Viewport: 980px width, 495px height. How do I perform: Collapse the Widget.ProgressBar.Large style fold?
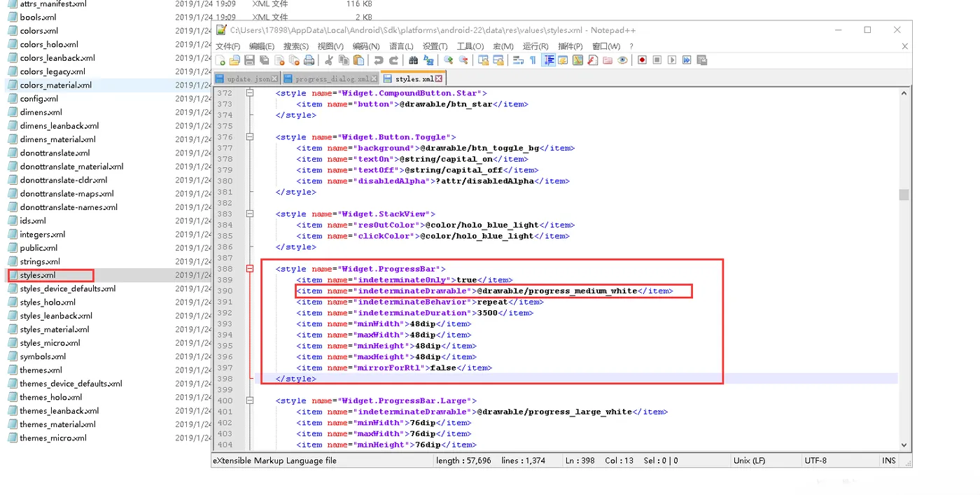point(250,401)
